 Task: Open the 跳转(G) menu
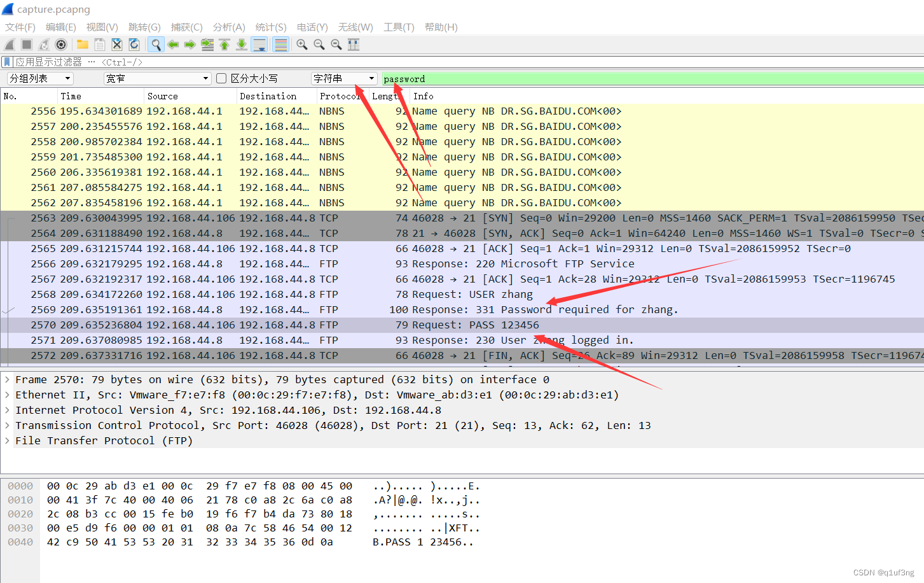[144, 27]
